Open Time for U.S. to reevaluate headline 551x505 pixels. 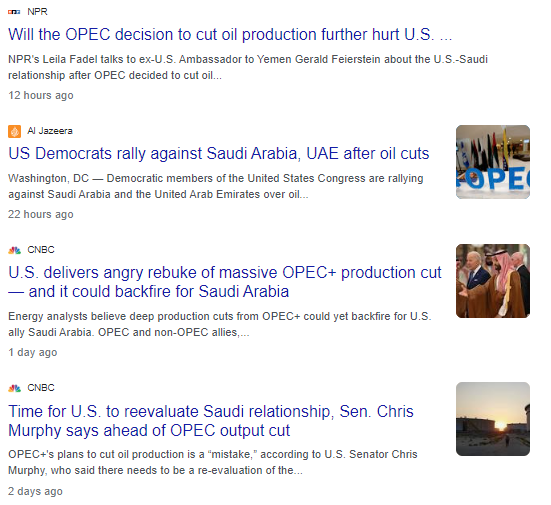[x=210, y=421]
